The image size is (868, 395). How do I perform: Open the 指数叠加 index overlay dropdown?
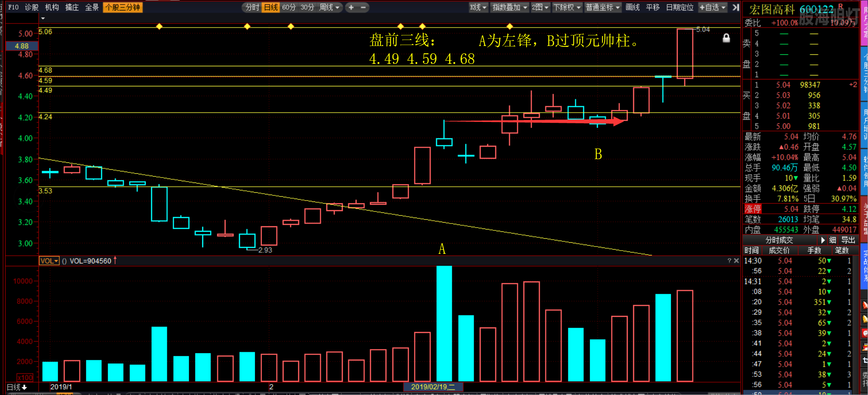coord(510,7)
